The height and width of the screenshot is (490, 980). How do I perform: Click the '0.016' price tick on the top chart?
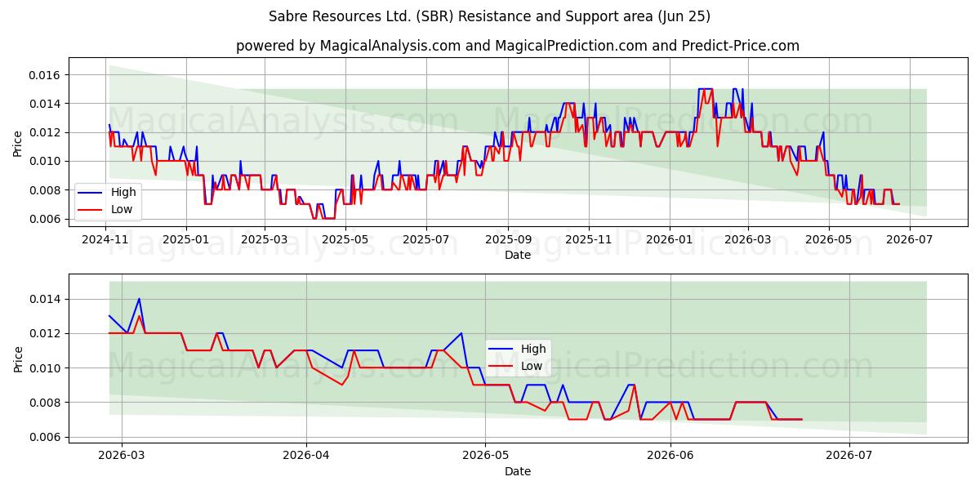click(47, 75)
